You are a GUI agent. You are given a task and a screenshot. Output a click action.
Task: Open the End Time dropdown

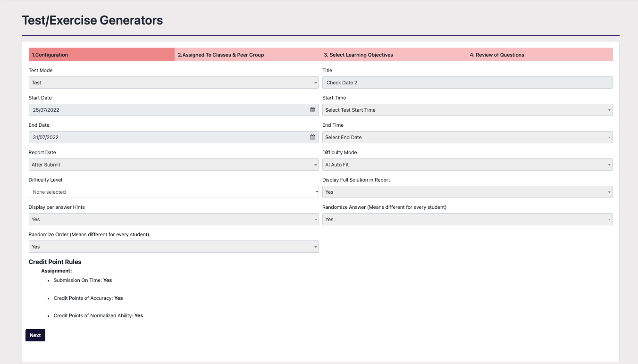[468, 137]
